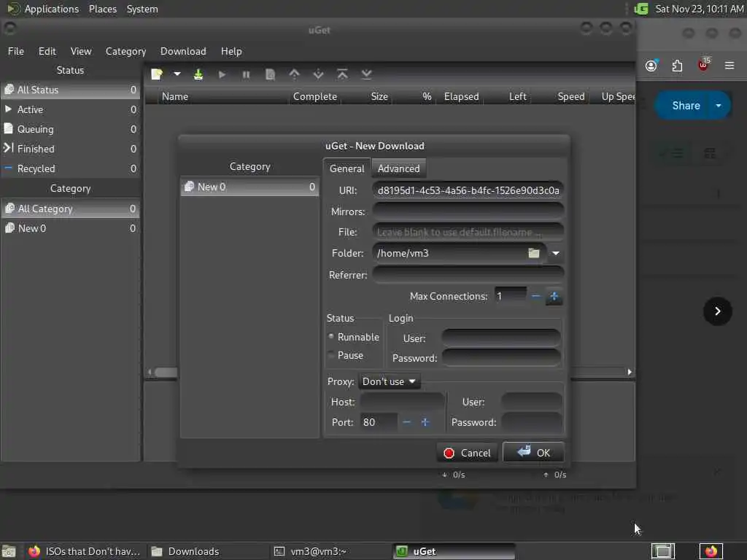Click the horizontal scrollbar thumb in download list
Viewport: 747px width, 560px height.
(x=166, y=372)
